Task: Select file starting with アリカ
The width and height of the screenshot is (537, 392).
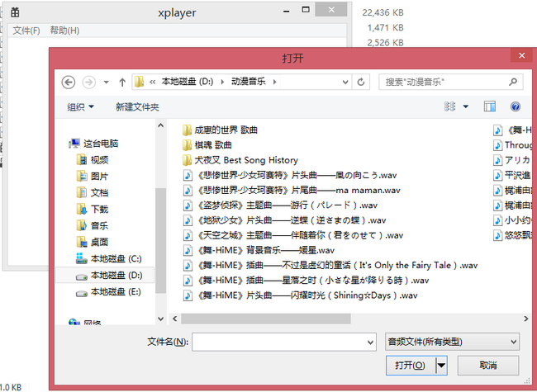Action: 513,160
